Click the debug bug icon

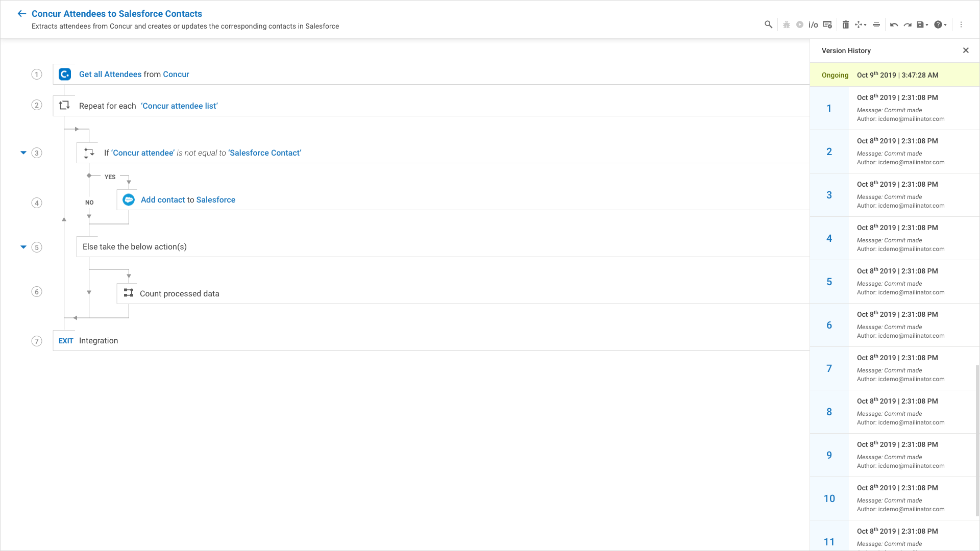(x=787, y=24)
